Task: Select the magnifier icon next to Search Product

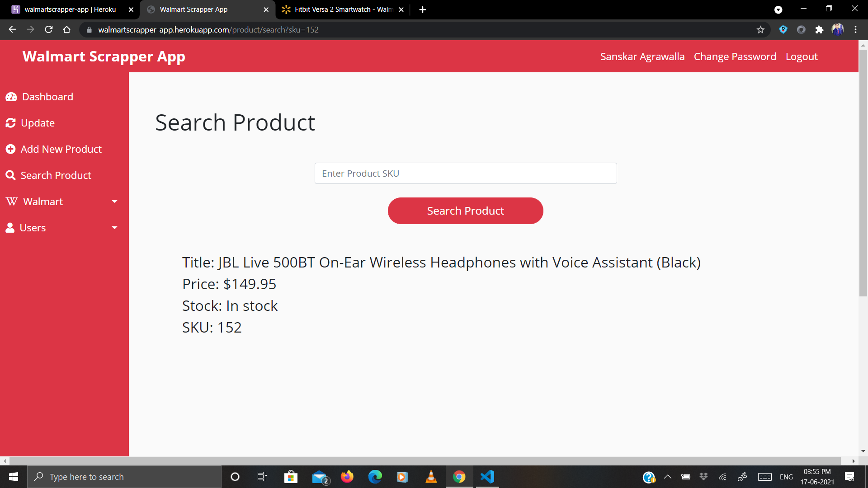Action: tap(11, 175)
